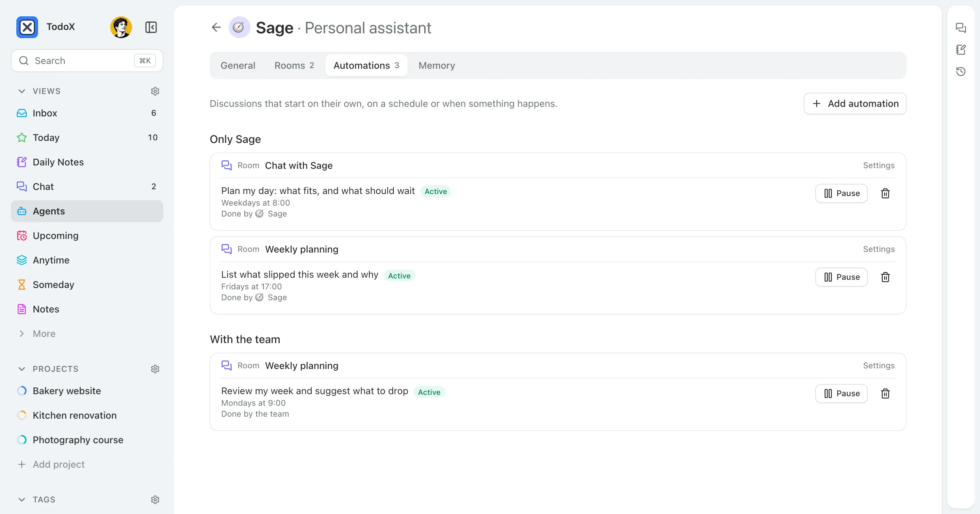Open Daily Notes view

coord(87,162)
